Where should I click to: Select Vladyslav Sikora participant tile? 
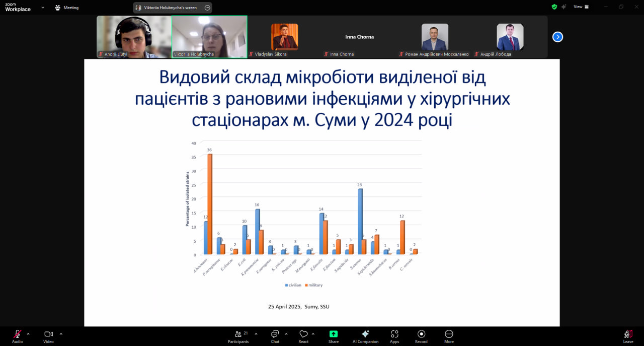pyautogui.click(x=285, y=37)
